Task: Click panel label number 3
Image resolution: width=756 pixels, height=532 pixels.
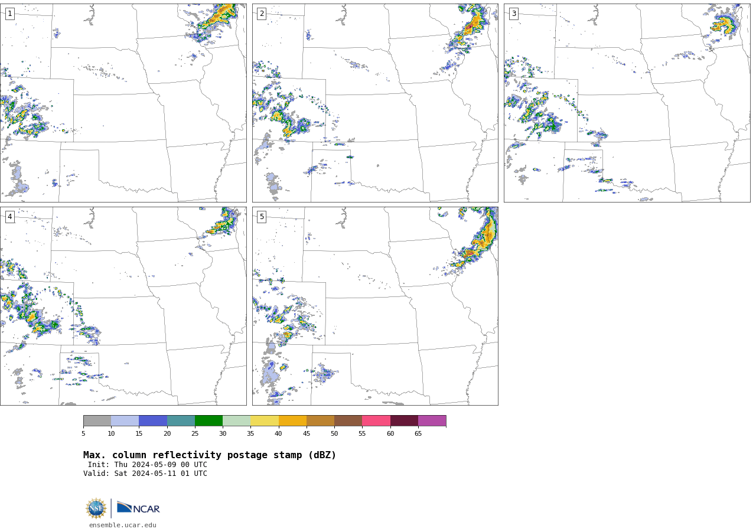Action: [x=513, y=14]
